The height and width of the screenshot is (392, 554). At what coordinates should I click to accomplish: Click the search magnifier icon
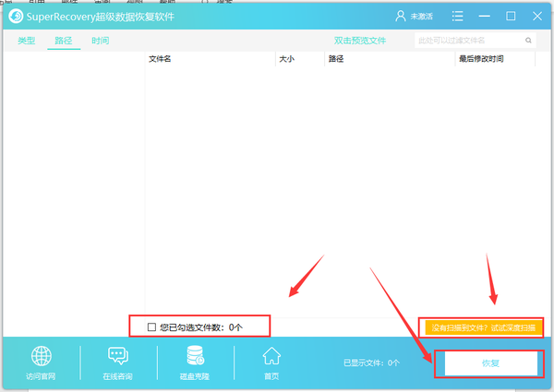point(528,41)
